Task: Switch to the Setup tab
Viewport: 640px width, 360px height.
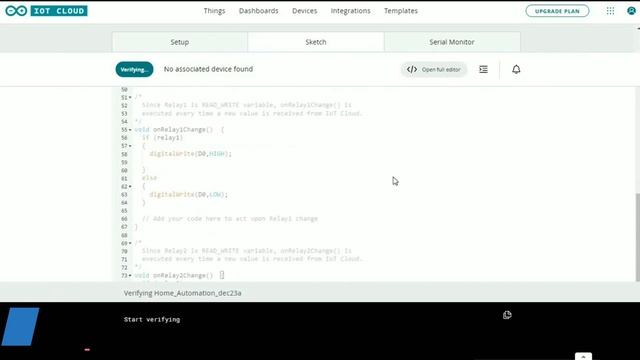Action: [180, 42]
